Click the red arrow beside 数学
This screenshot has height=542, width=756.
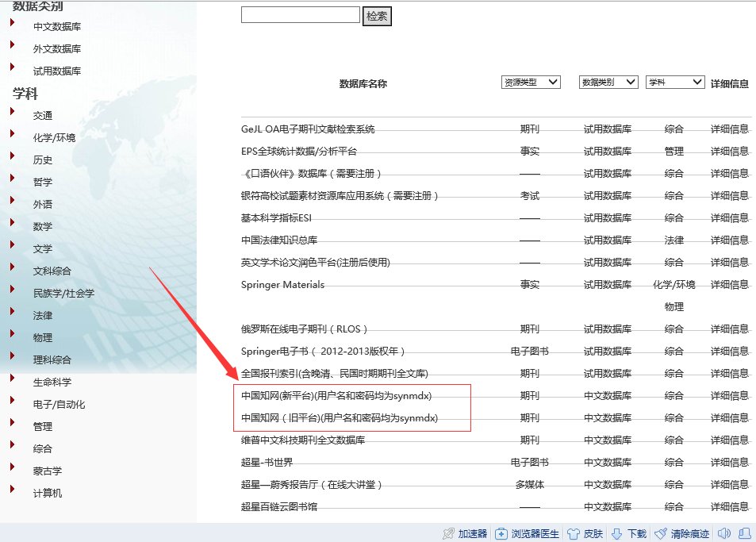pyautogui.click(x=13, y=222)
